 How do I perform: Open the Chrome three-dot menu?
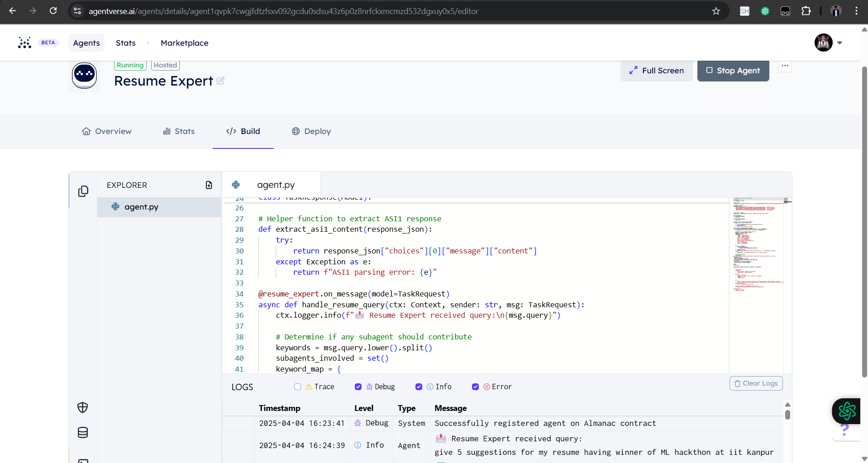[x=856, y=11]
